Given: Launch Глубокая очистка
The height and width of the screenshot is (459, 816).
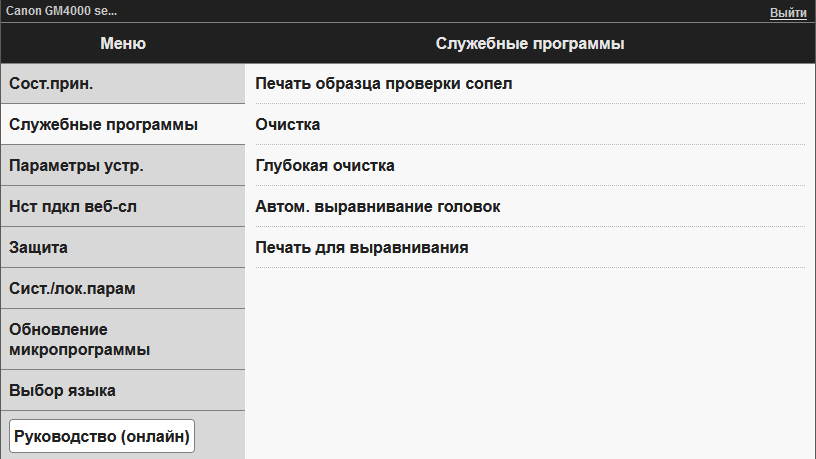Looking at the screenshot, I should pos(325,165).
